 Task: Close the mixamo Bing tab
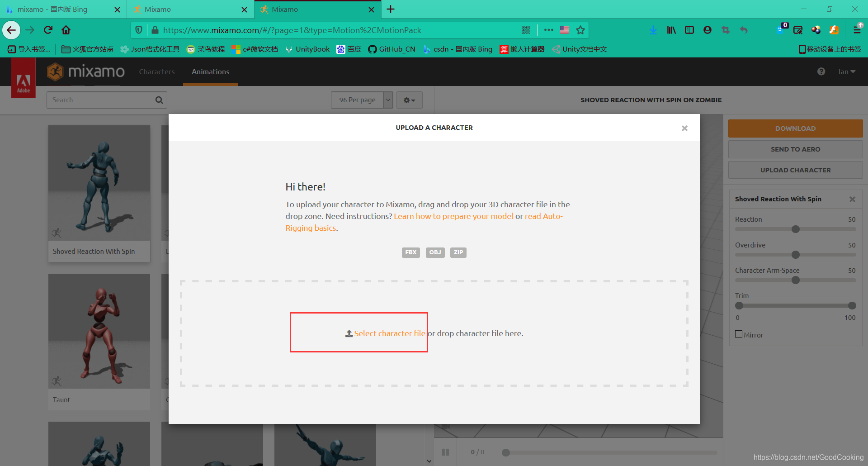tap(117, 10)
